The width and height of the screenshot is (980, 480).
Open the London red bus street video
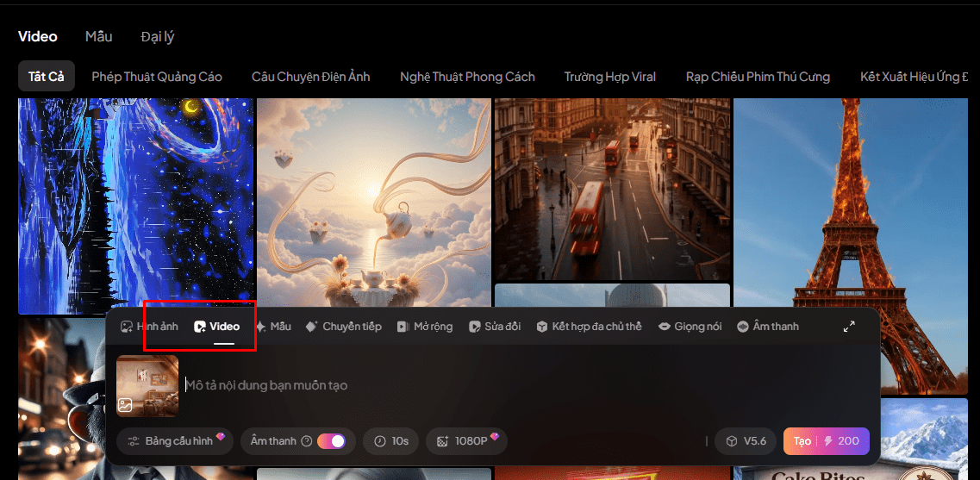(612, 190)
